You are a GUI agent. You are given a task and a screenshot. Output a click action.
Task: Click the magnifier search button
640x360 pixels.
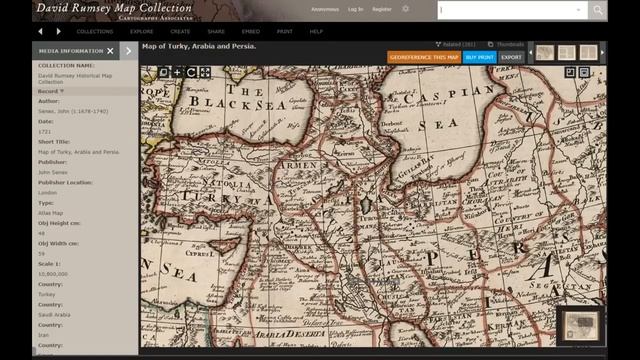598,10
